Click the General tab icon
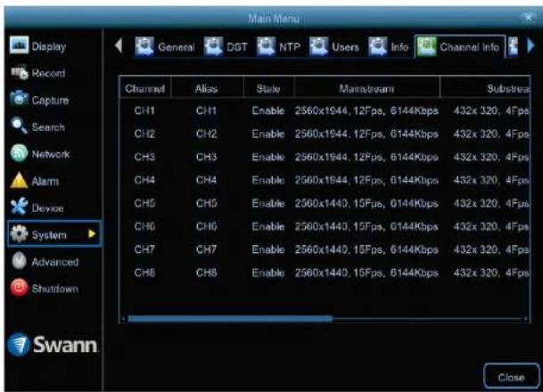 (x=144, y=46)
